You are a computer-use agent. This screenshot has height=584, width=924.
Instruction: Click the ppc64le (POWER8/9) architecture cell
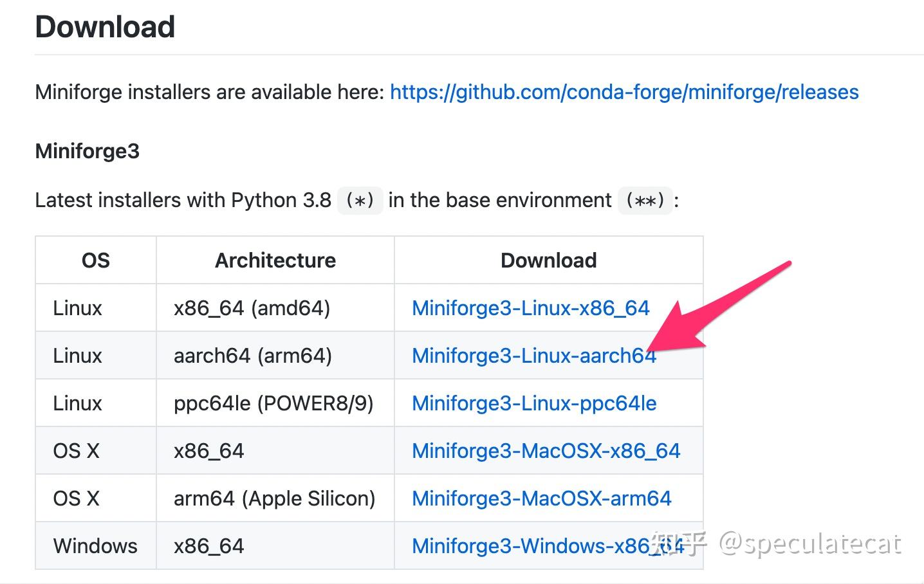273,403
